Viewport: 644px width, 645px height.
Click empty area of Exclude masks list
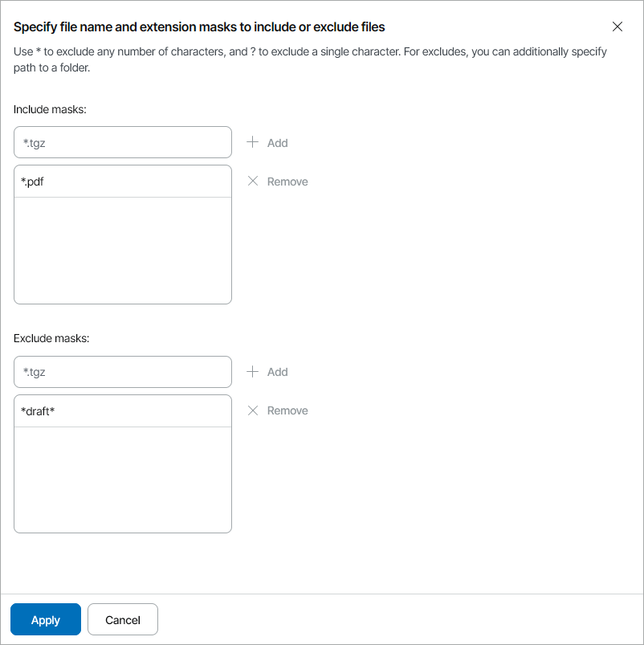click(x=123, y=480)
